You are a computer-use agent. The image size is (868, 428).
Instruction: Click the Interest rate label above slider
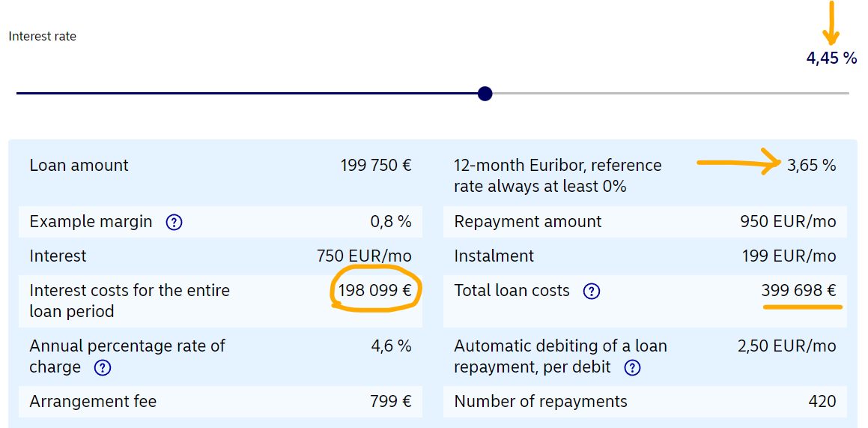tap(43, 36)
